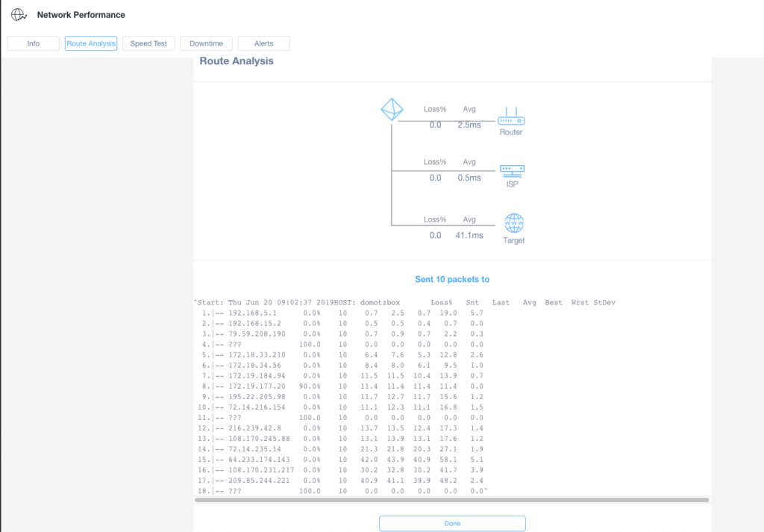Click the 2.5ms Avg value for Router
The height and width of the screenshot is (532, 764).
(469, 124)
